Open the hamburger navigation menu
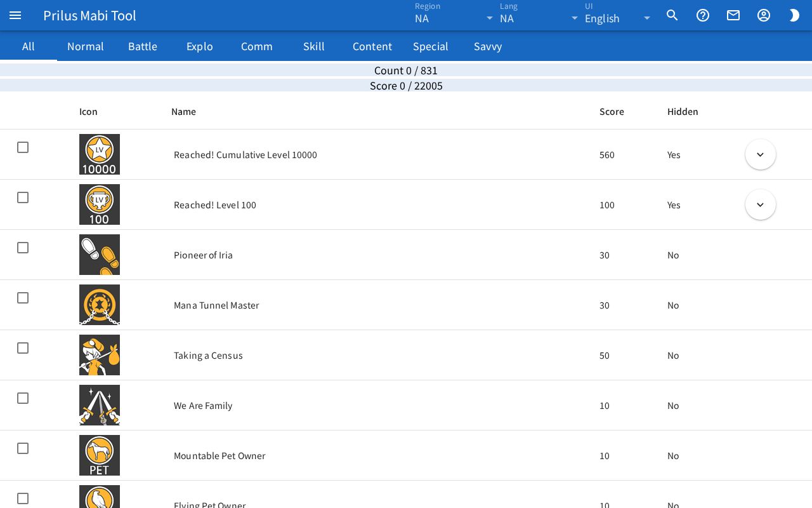Screen dimensions: 812x508 pos(15,15)
